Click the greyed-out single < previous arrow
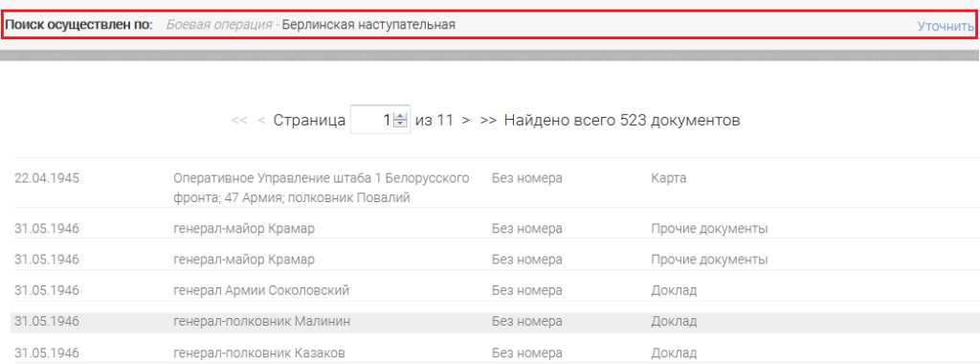Image resolution: width=980 pixels, height=364 pixels. [x=262, y=120]
